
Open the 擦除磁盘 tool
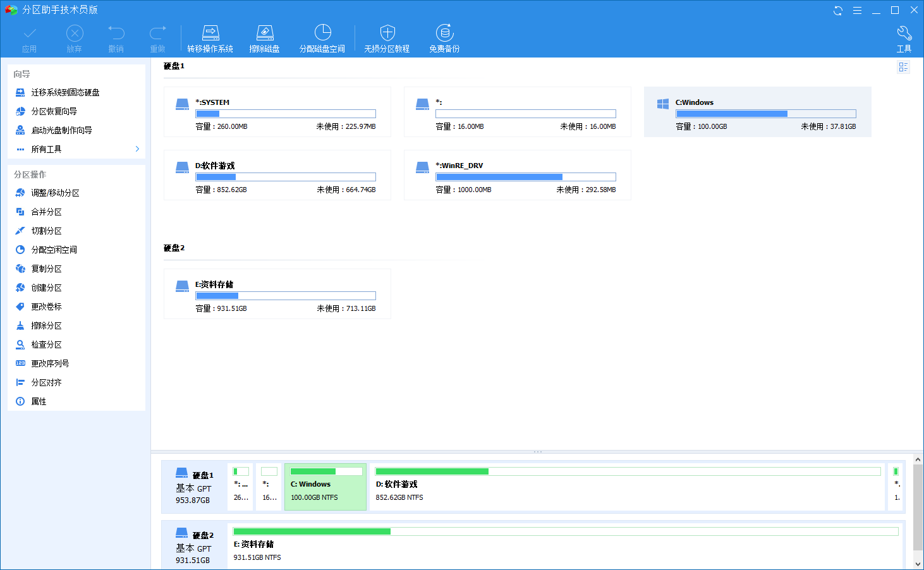click(264, 39)
